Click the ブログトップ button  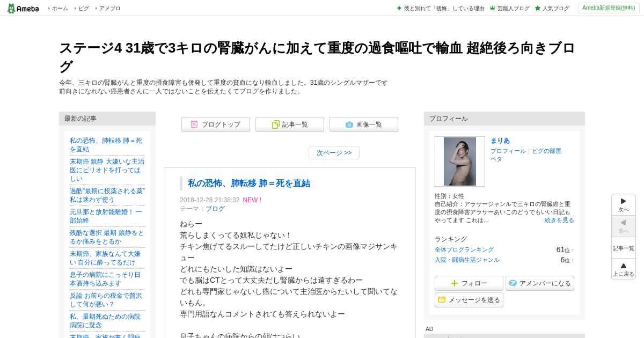tap(216, 124)
